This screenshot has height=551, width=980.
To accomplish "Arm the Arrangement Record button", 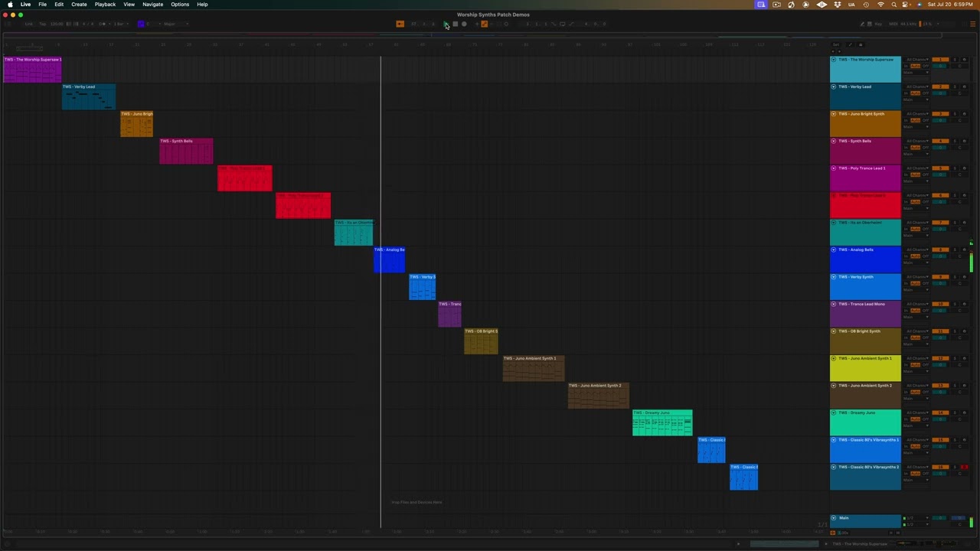I will (463, 24).
